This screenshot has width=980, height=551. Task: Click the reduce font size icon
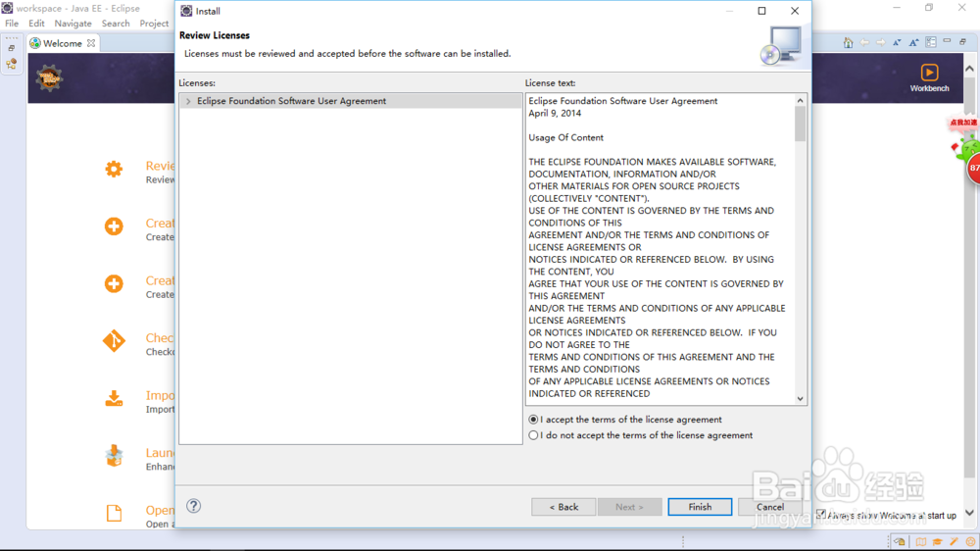point(898,43)
